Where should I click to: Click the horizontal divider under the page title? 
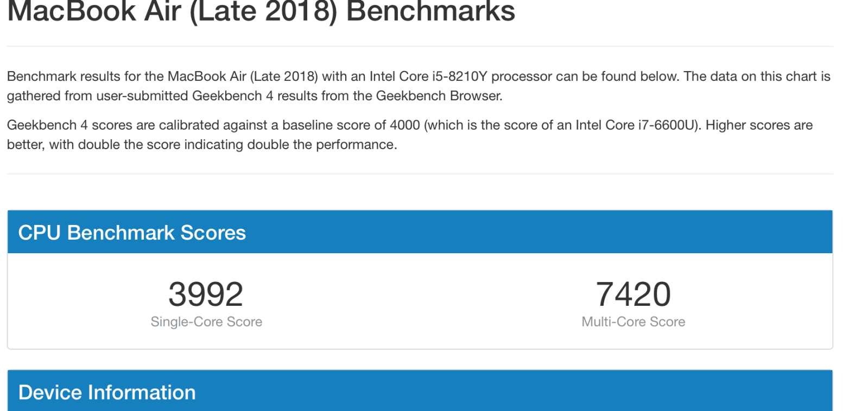420,46
